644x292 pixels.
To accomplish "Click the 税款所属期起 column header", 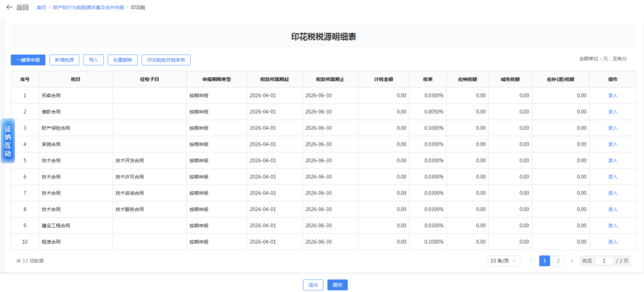I will (274, 79).
